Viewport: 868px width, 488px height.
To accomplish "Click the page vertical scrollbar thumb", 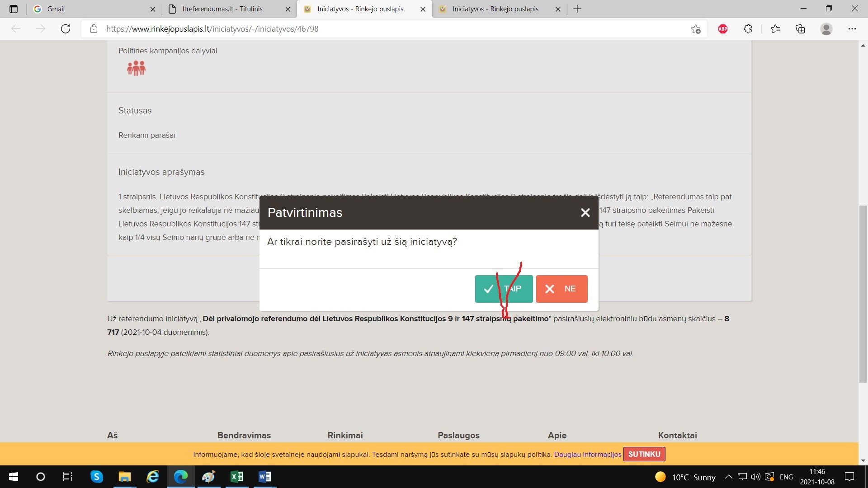I will click(x=863, y=294).
